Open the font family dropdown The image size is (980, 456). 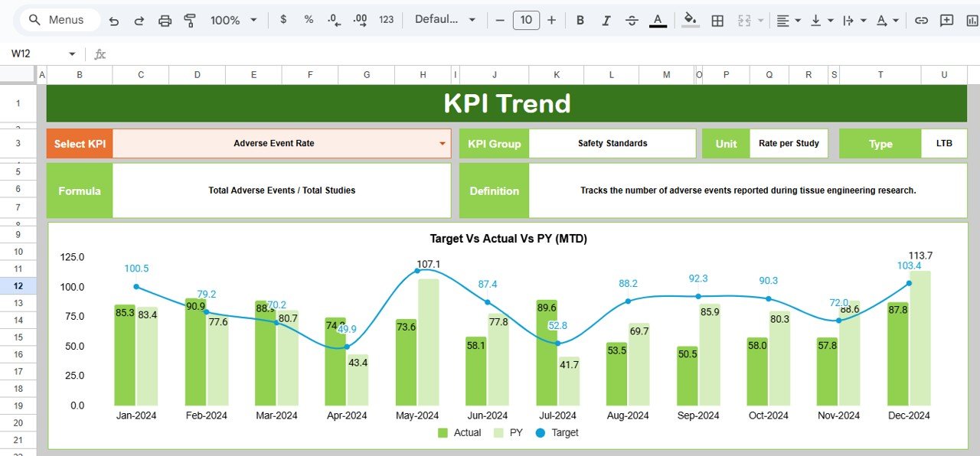pyautogui.click(x=445, y=20)
